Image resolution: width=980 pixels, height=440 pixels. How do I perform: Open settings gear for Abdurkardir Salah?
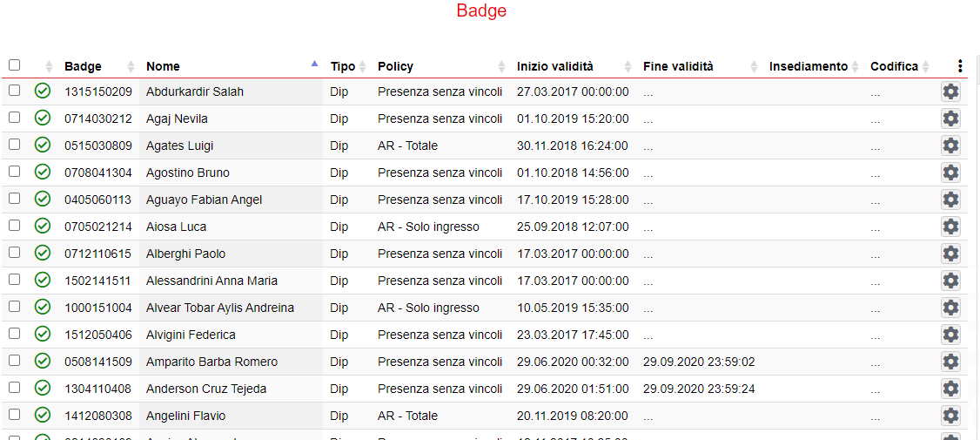[x=950, y=91]
